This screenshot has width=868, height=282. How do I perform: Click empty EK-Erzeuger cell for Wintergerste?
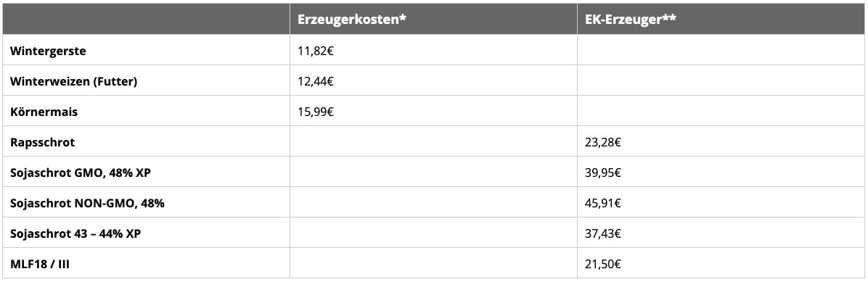point(721,50)
